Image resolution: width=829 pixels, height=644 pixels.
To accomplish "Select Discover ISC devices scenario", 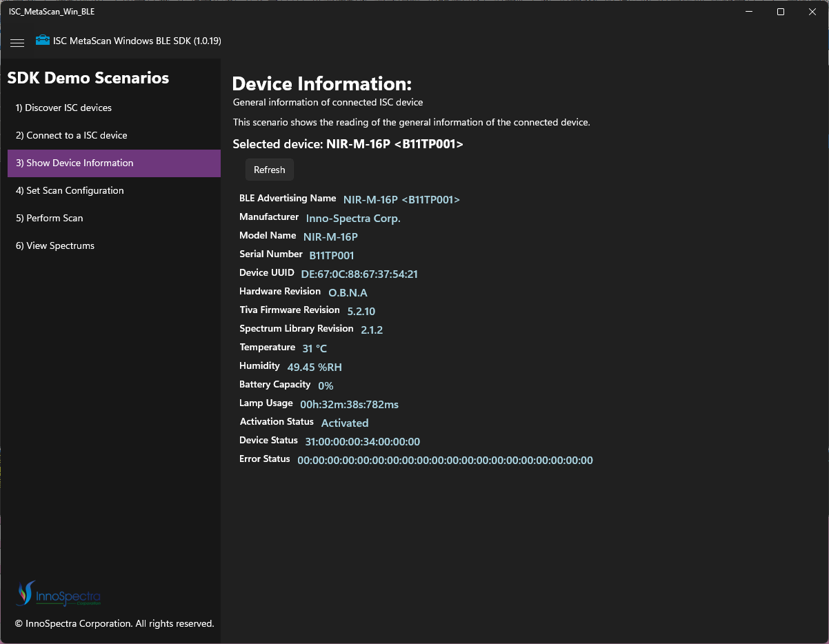I will 114,108.
